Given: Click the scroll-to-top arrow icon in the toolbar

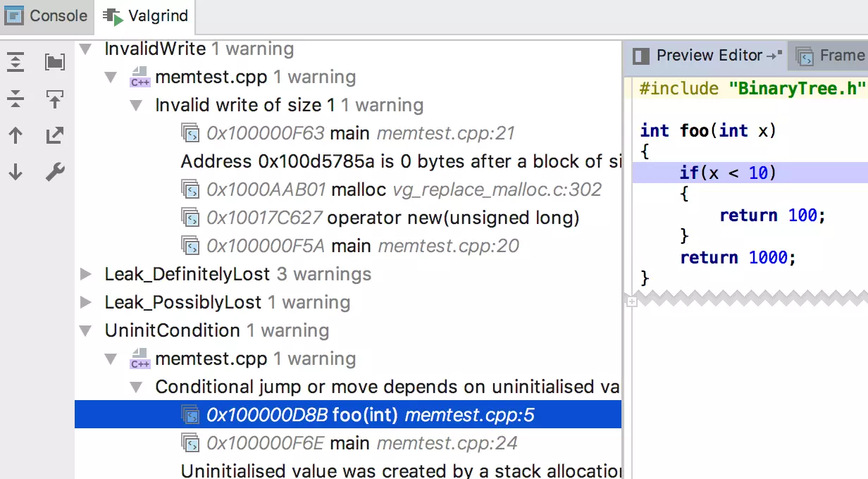Looking at the screenshot, I should pyautogui.click(x=55, y=99).
